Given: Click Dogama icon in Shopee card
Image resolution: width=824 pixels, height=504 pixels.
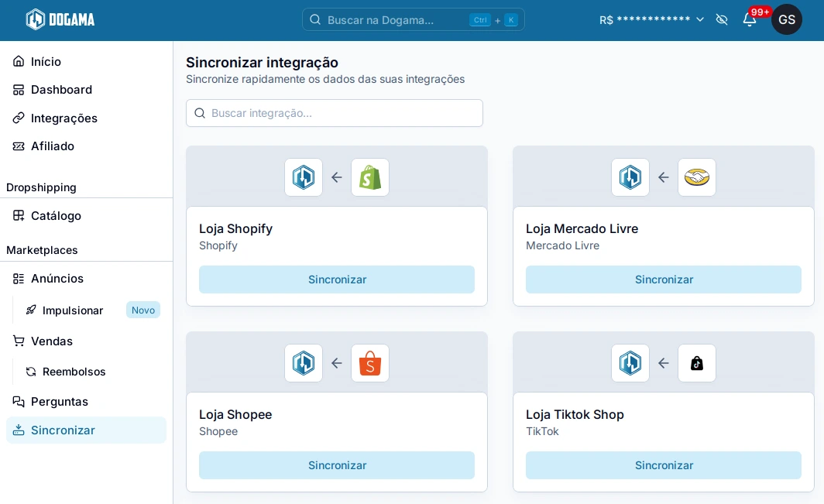Looking at the screenshot, I should tap(304, 363).
